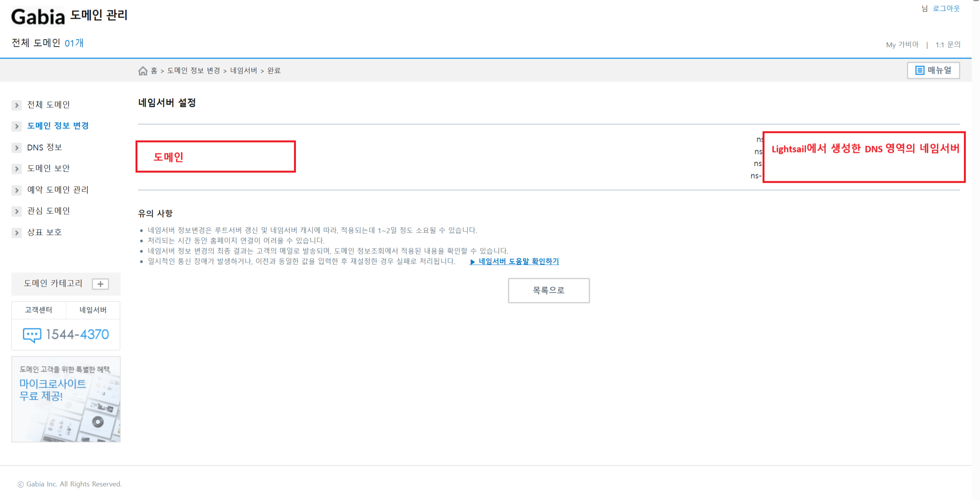Expand the 관심 도메인 sidebar entry
The width and height of the screenshot is (980, 500).
48,211
